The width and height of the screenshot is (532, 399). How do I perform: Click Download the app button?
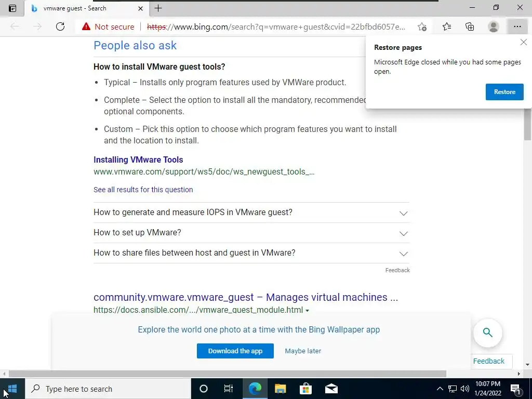click(x=235, y=351)
